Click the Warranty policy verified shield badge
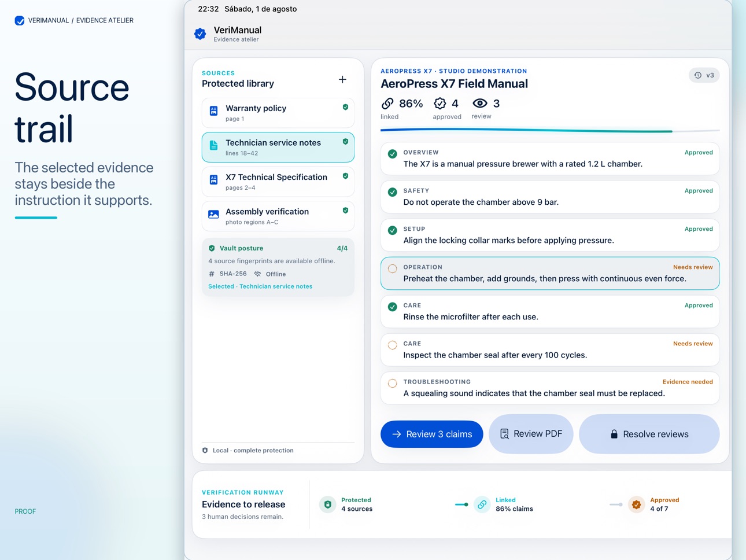The height and width of the screenshot is (560, 746). [x=345, y=107]
